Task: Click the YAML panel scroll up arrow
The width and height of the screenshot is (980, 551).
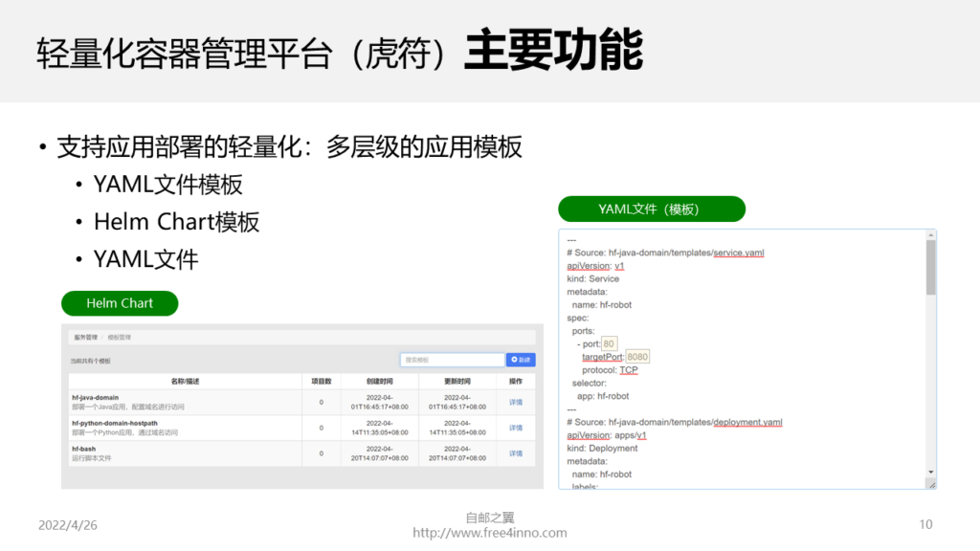Action: tap(931, 235)
